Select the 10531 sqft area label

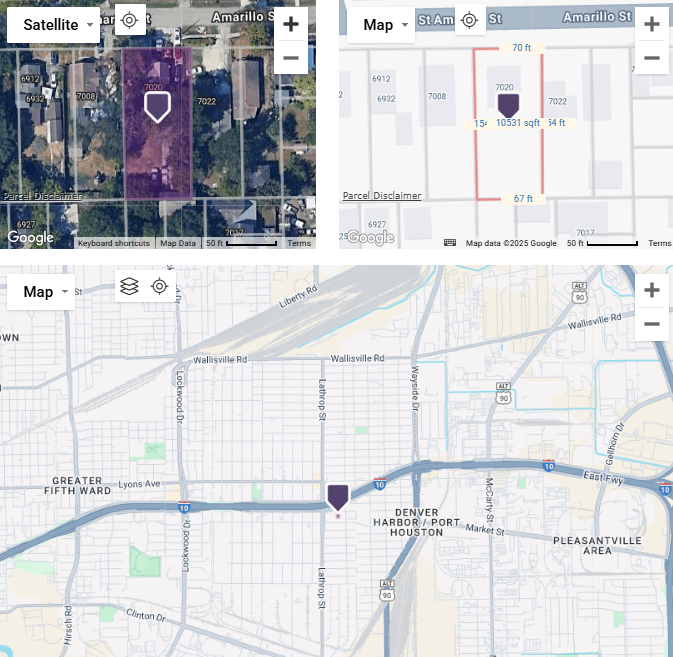tap(518, 123)
